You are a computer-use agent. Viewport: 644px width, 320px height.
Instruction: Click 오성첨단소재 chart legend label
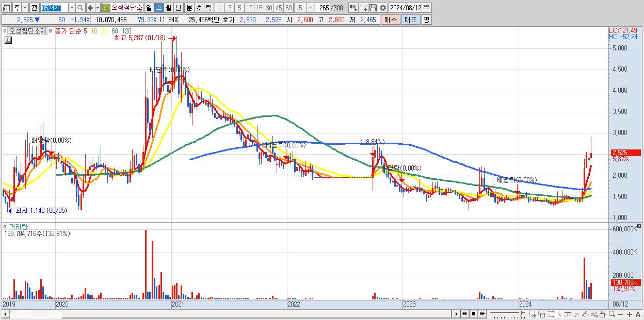click(x=27, y=31)
